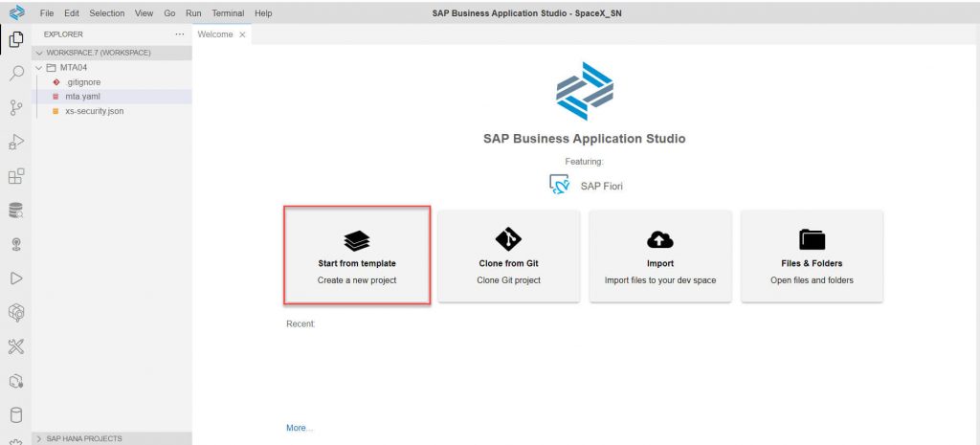Click the hexagon with dot icon in sidebar

[x=16, y=381]
